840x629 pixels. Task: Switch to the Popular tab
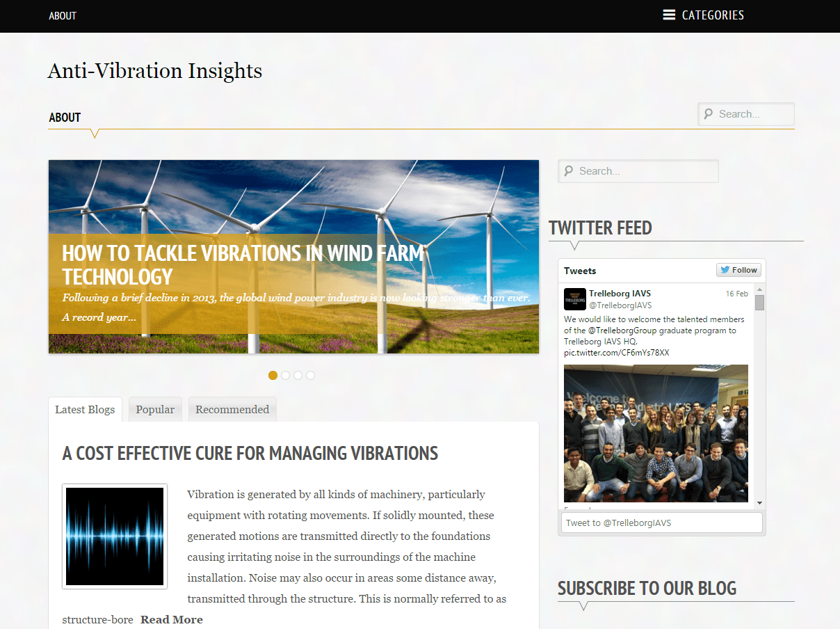[x=155, y=409]
